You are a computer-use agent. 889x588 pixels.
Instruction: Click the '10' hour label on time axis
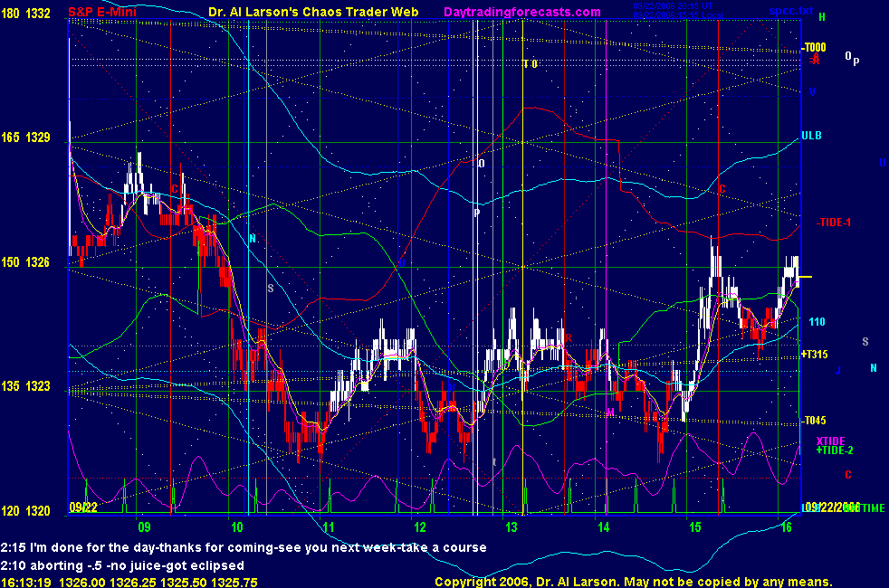click(x=236, y=526)
